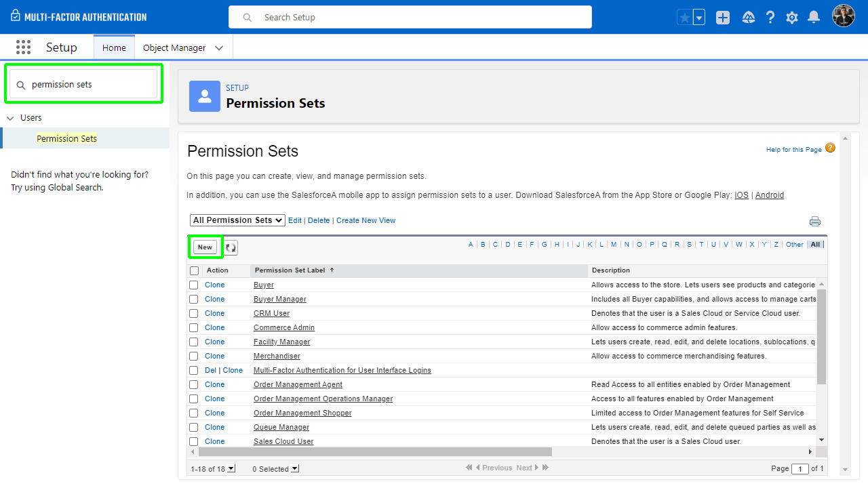Click the table scrollbar right arrow
868x488 pixels.
click(x=810, y=451)
